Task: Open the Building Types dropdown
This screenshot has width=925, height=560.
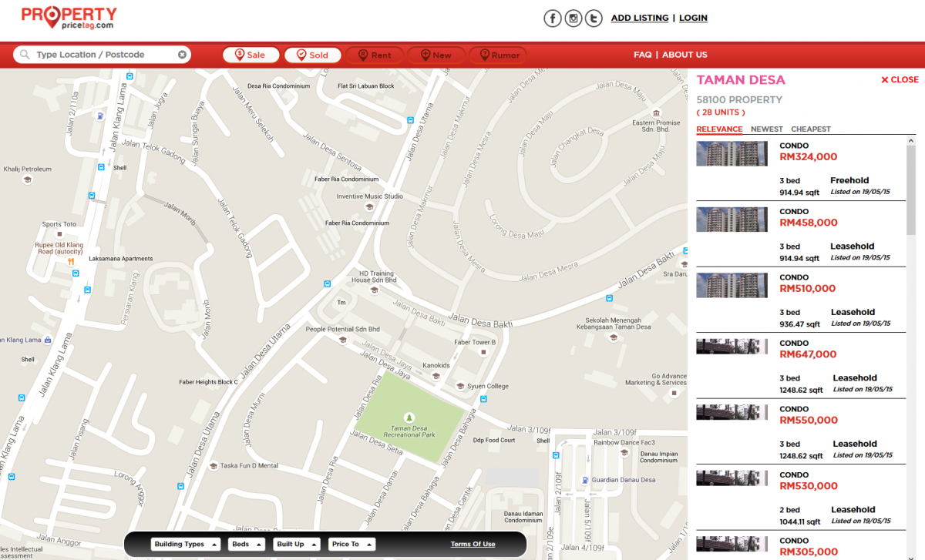Action: click(185, 544)
